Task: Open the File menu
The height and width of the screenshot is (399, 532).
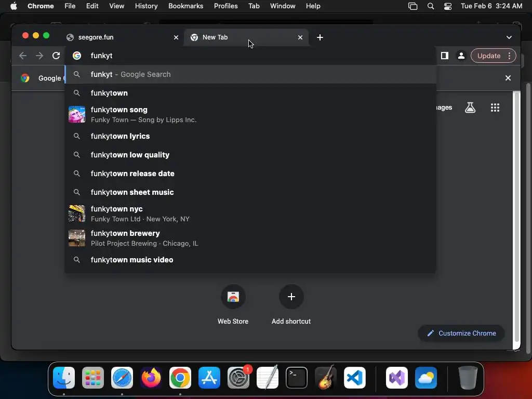Action: click(x=70, y=6)
